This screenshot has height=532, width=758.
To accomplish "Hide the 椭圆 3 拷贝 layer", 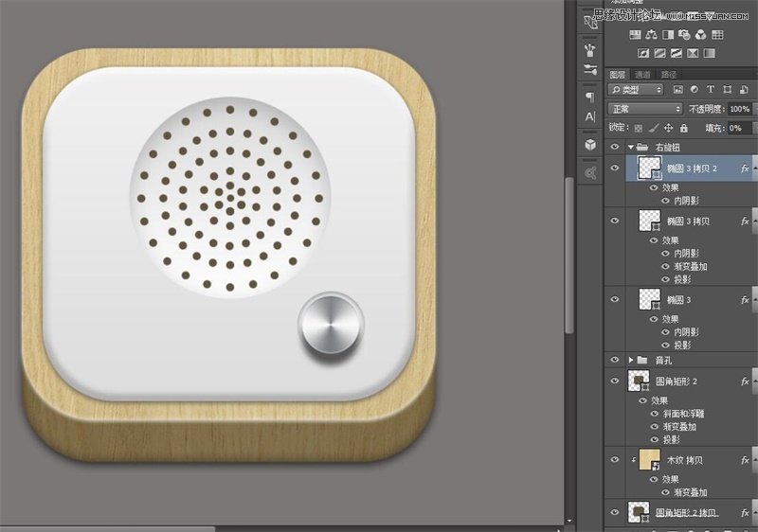I will click(x=614, y=221).
